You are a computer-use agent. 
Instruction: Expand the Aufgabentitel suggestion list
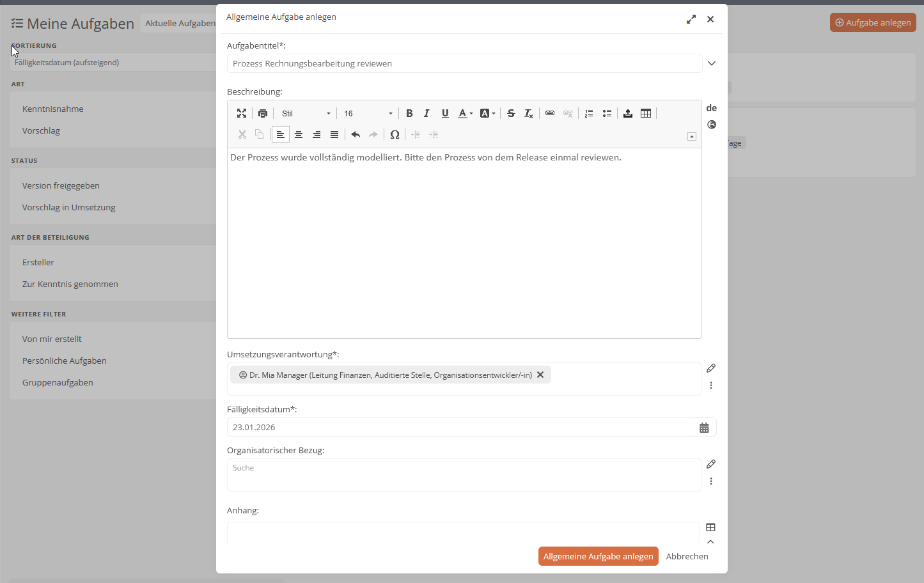tap(711, 63)
